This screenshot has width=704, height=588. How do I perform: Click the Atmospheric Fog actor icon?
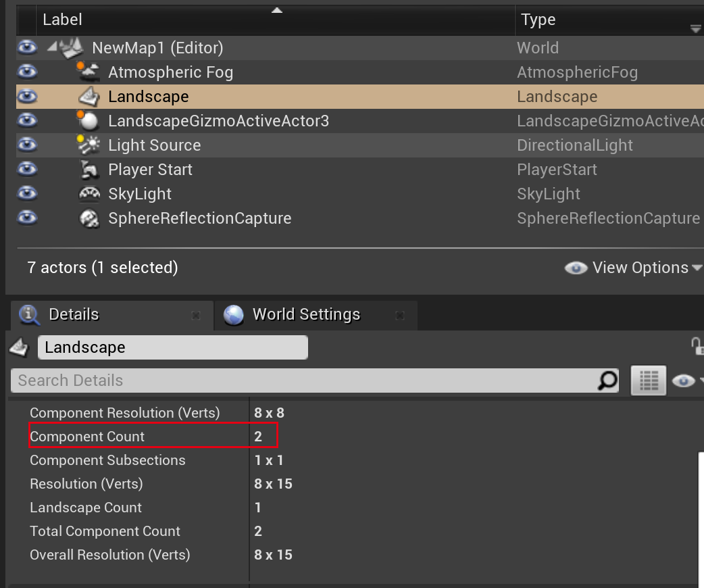(88, 72)
